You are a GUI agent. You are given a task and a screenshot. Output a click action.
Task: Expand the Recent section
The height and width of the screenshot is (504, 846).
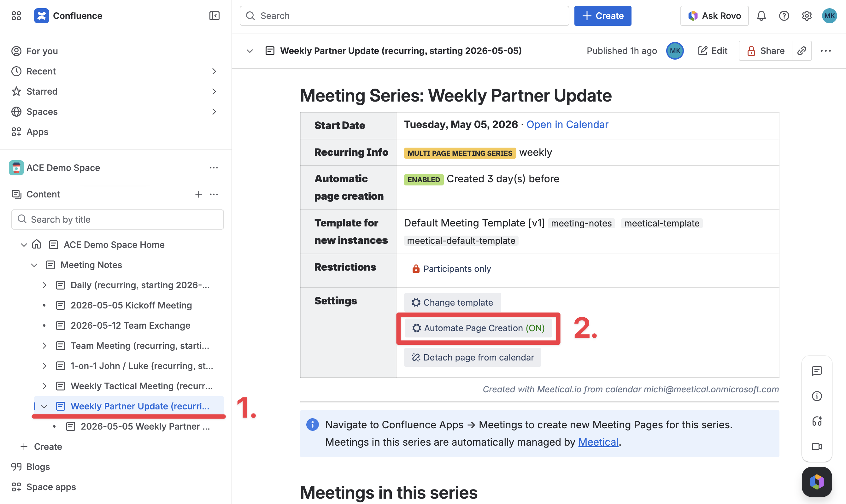click(214, 71)
